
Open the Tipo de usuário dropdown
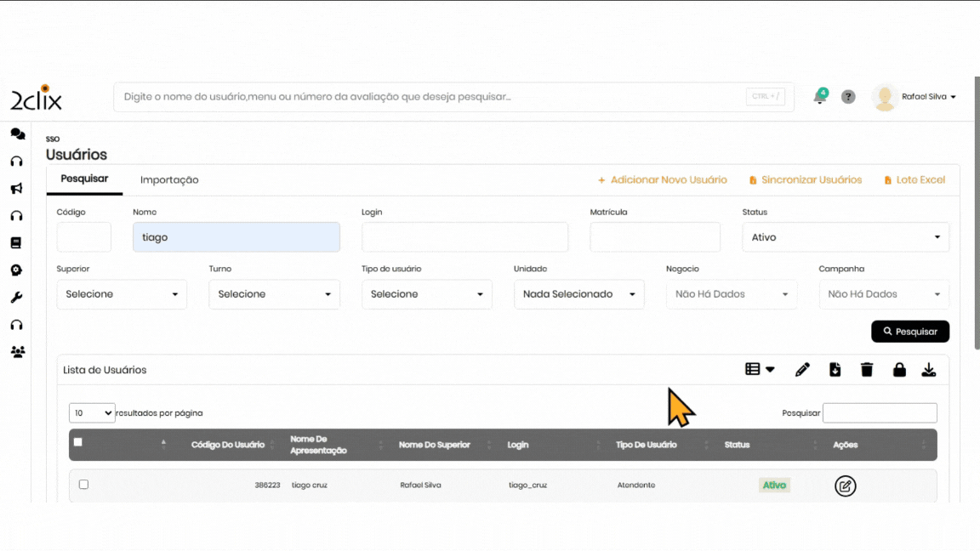pos(426,294)
